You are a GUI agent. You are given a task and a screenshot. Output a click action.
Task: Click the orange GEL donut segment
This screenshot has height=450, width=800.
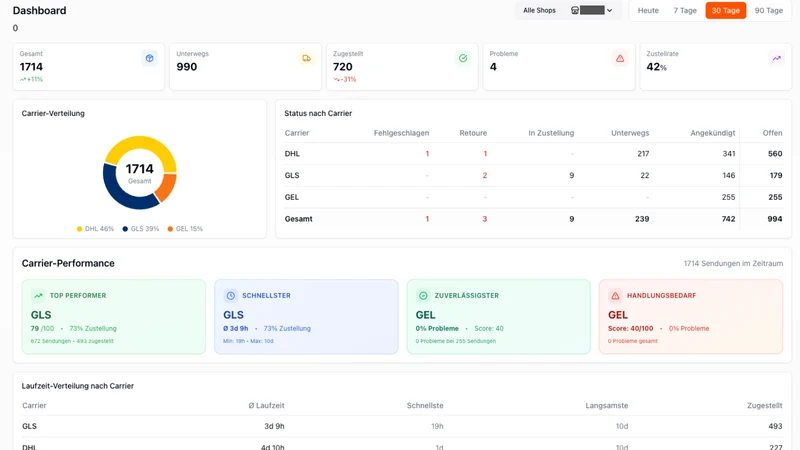click(167, 187)
